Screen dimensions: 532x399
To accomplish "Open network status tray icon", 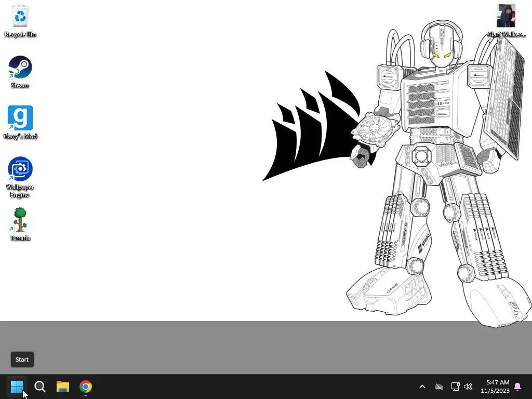I will click(x=455, y=387).
